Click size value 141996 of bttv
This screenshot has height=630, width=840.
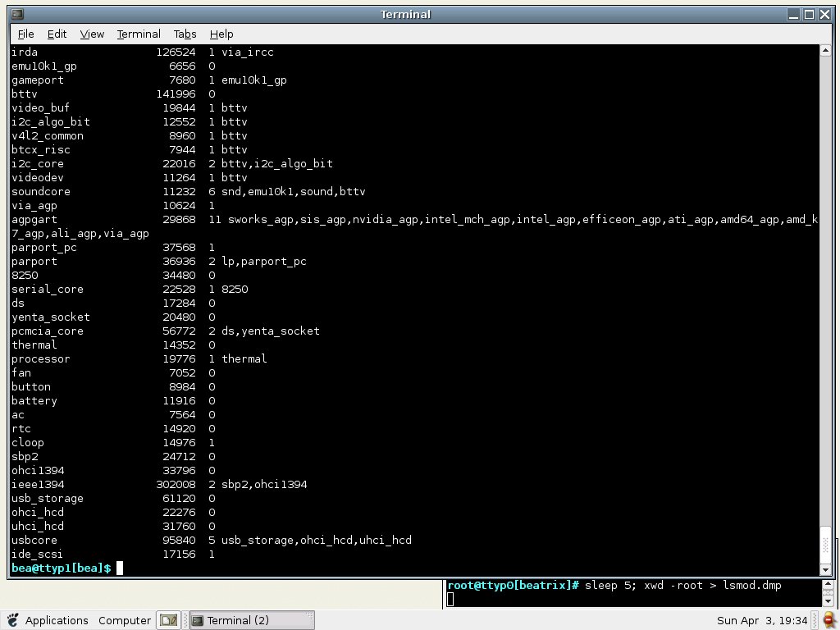(176, 94)
